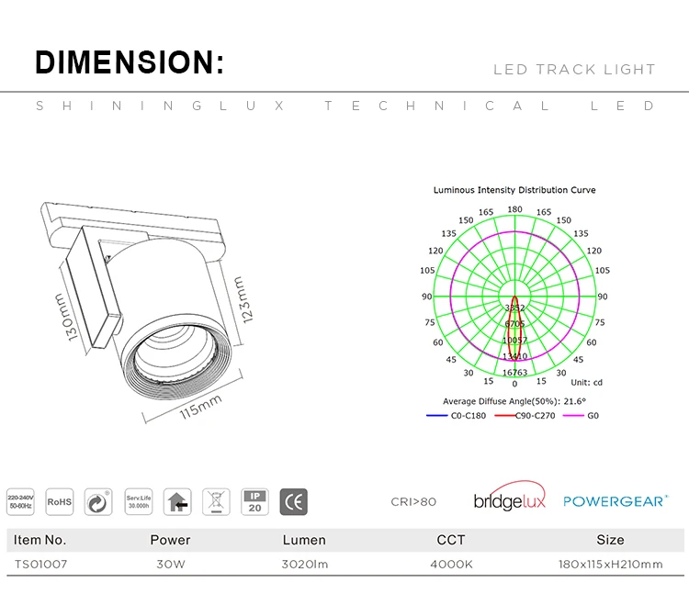Image resolution: width=689 pixels, height=616 pixels.
Task: Click the CE mark icon
Action: tap(294, 502)
